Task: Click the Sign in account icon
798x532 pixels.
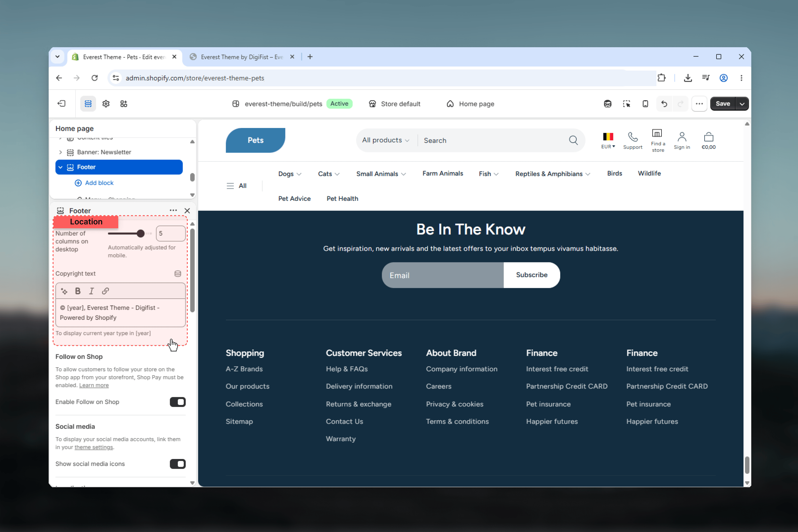Action: 682,137
